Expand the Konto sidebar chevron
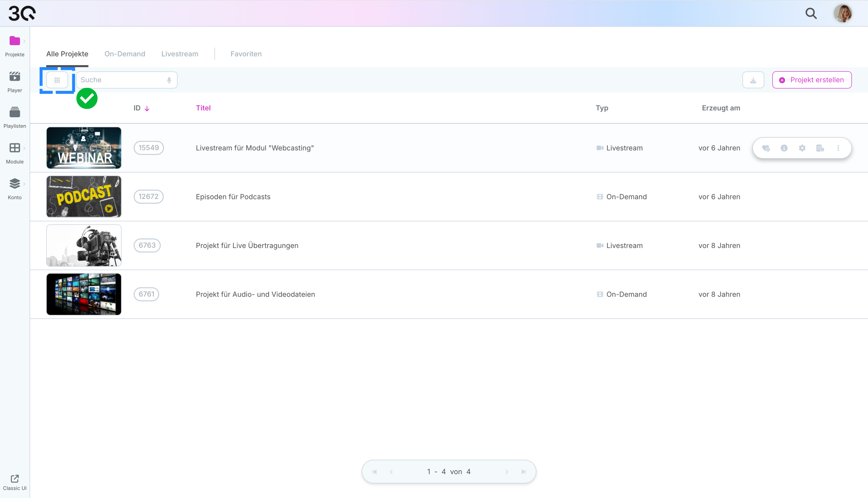The image size is (868, 498). [x=24, y=184]
